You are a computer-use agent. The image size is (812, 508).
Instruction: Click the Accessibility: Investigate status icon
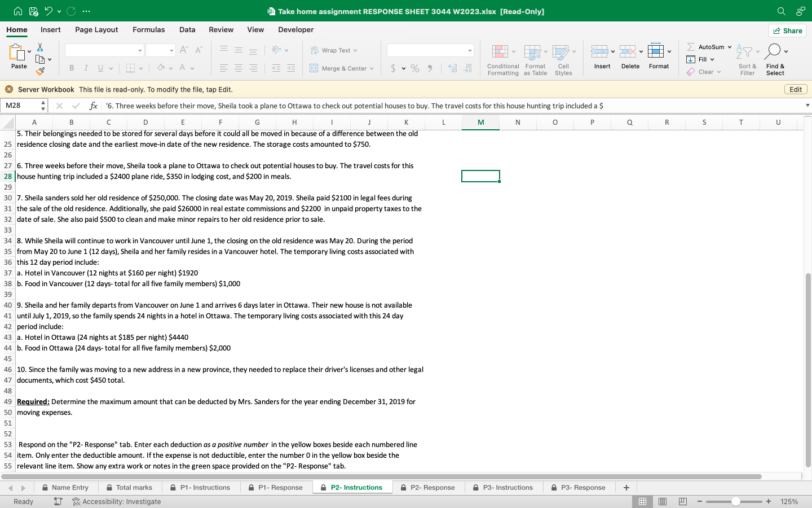click(76, 501)
